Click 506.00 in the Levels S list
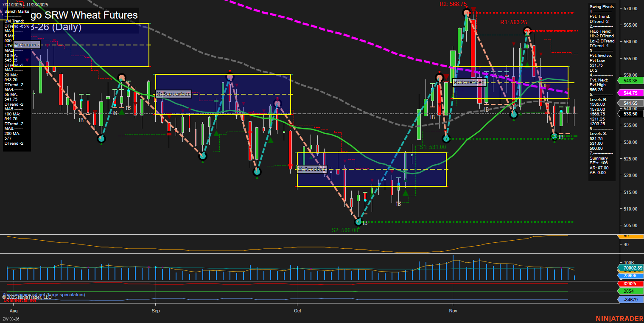 coord(595,149)
